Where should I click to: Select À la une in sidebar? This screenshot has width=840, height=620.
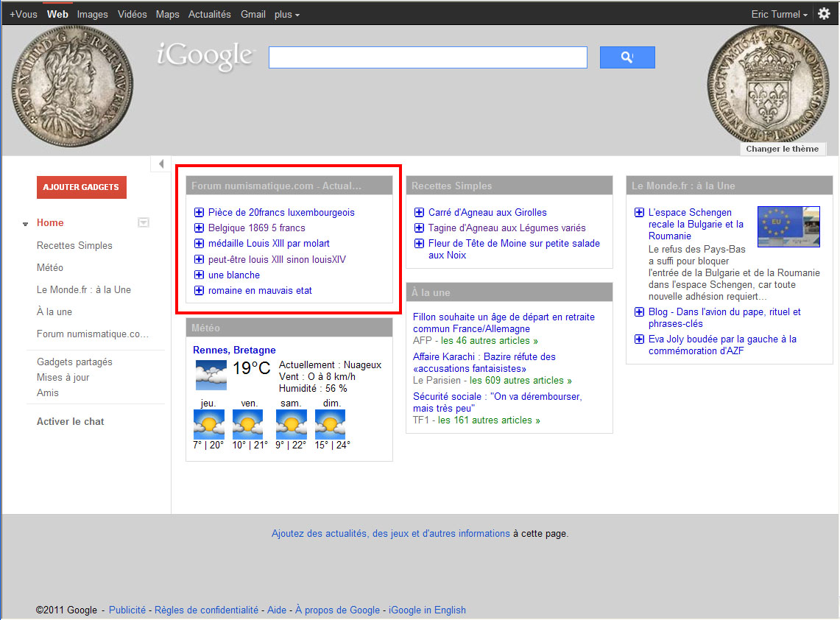pyautogui.click(x=54, y=311)
